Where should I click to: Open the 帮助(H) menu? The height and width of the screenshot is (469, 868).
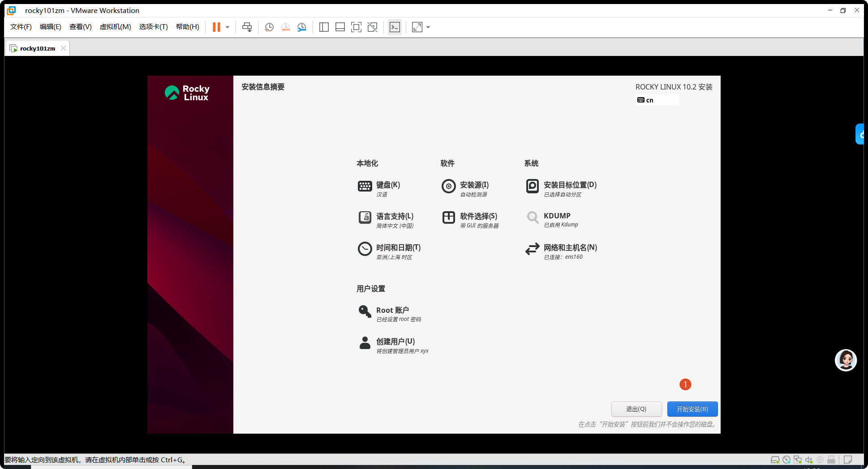tap(188, 27)
